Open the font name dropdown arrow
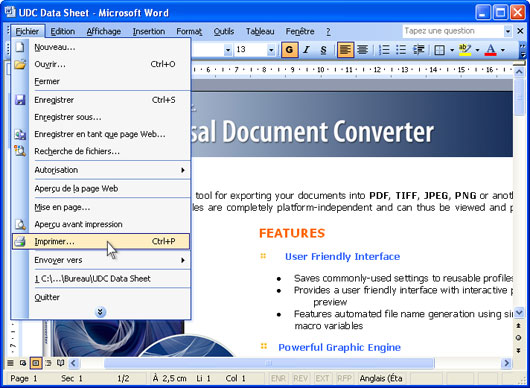This screenshot has height=388, width=530. point(228,50)
